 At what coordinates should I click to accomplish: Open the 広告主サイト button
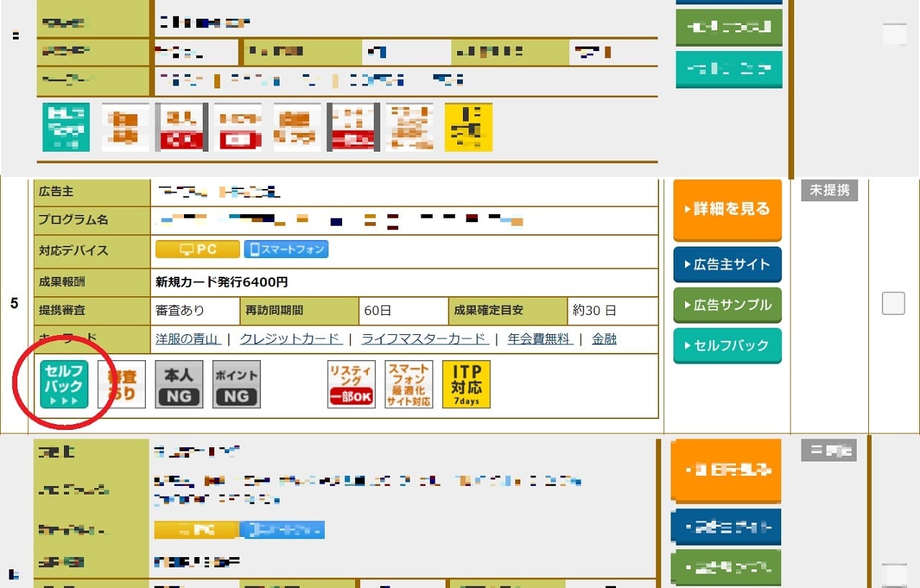tap(727, 265)
